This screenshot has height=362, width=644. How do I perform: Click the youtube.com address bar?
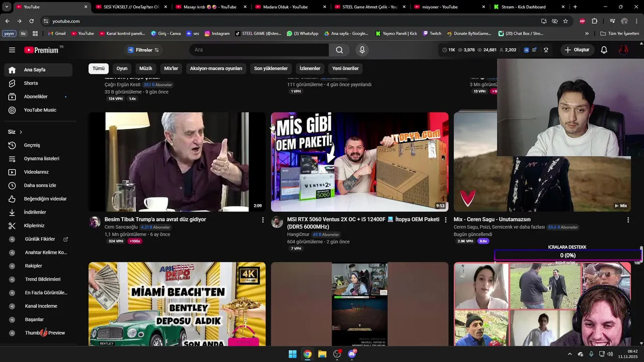292,21
